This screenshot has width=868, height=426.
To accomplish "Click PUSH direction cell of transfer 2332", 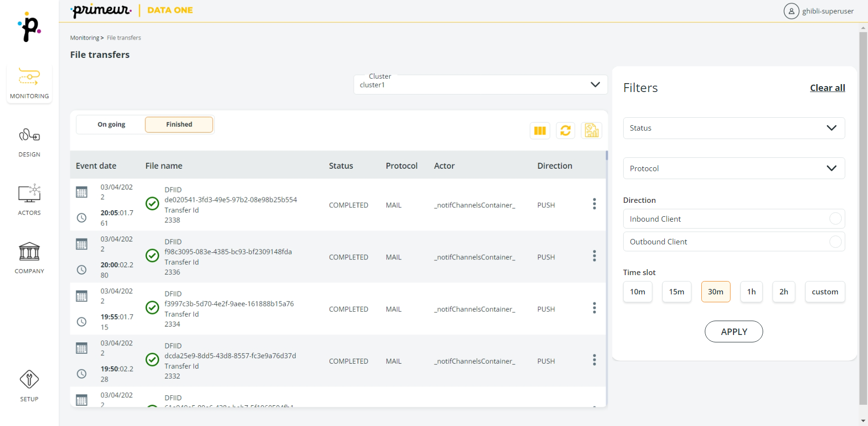I will pyautogui.click(x=546, y=361).
